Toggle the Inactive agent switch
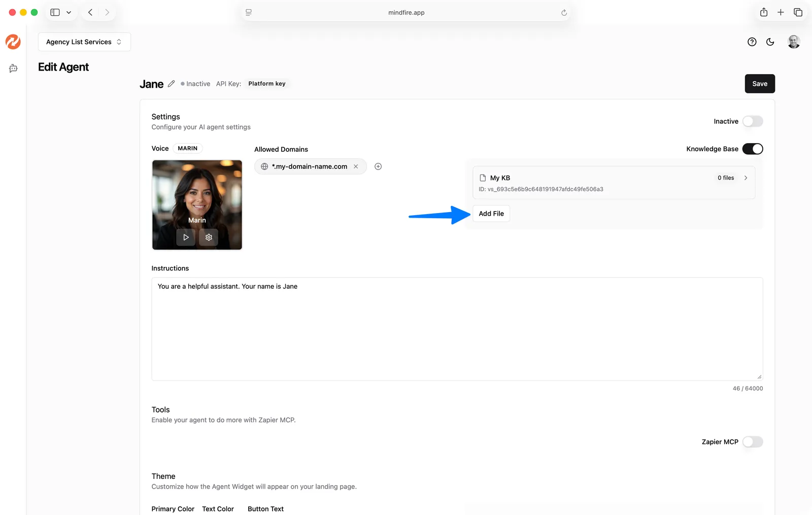This screenshot has height=515, width=812. [752, 121]
